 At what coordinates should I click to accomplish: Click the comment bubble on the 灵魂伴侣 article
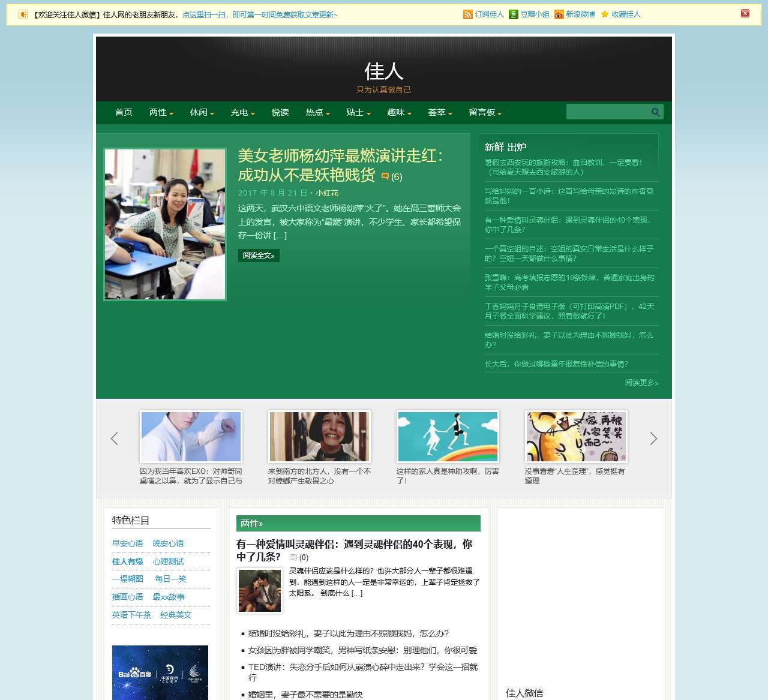coord(293,558)
